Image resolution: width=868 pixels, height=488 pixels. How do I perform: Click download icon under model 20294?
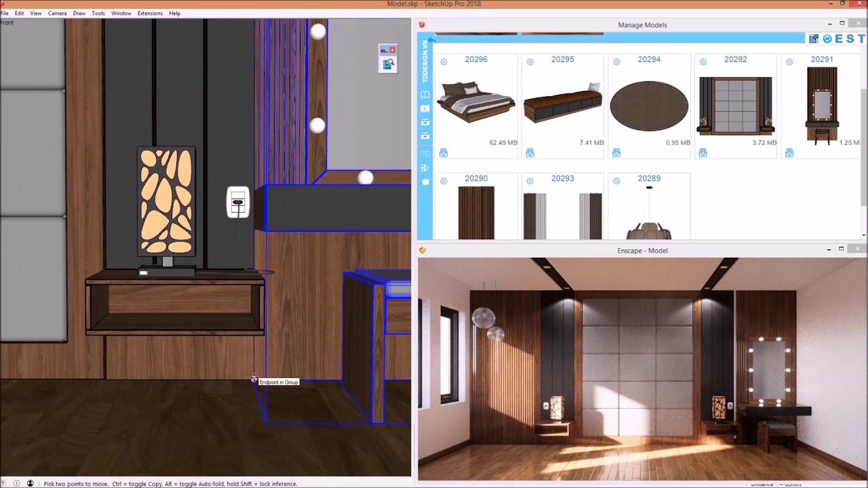coord(616,153)
